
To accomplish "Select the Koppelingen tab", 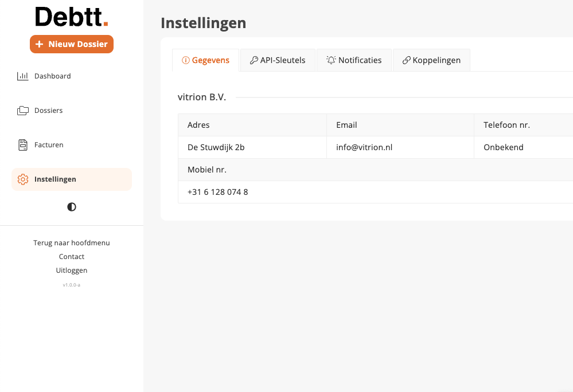I will [x=431, y=60].
